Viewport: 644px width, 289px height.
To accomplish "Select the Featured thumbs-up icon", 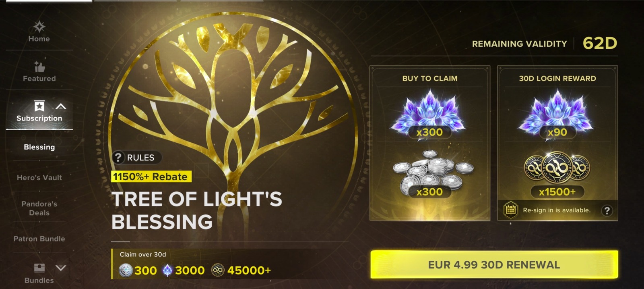I will [39, 67].
